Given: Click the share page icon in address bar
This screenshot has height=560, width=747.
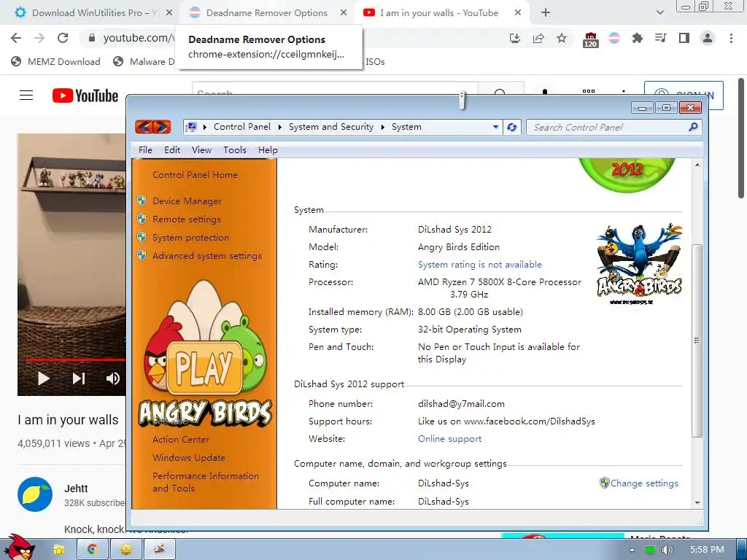Looking at the screenshot, I should [x=538, y=38].
